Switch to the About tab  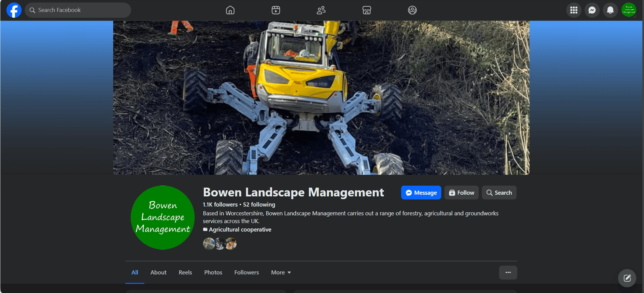(x=158, y=273)
